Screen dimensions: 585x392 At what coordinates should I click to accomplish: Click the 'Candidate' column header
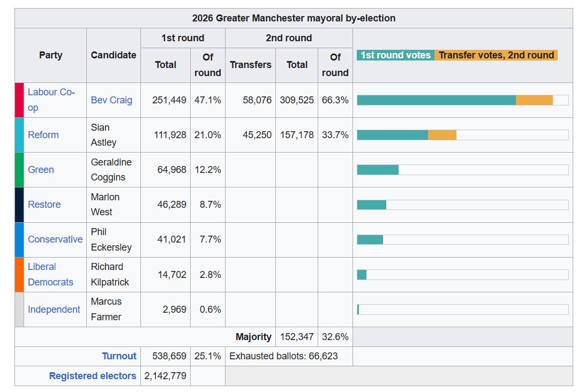point(114,55)
